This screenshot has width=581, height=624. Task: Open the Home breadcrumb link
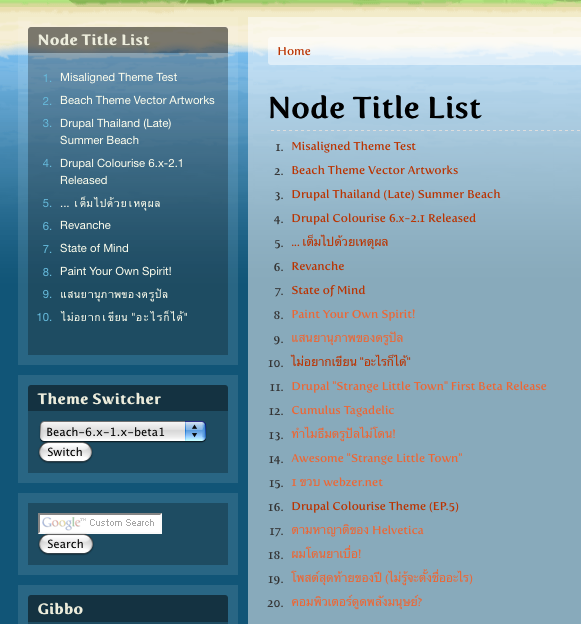[294, 51]
